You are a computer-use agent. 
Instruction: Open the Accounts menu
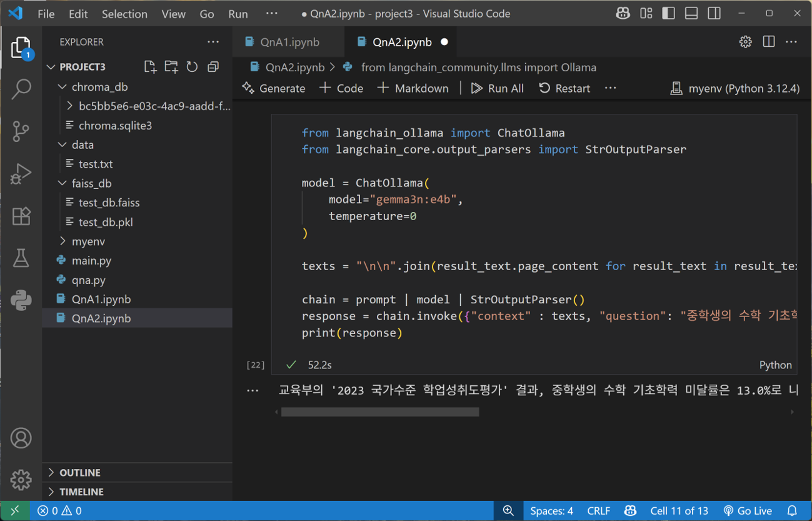tap(21, 438)
